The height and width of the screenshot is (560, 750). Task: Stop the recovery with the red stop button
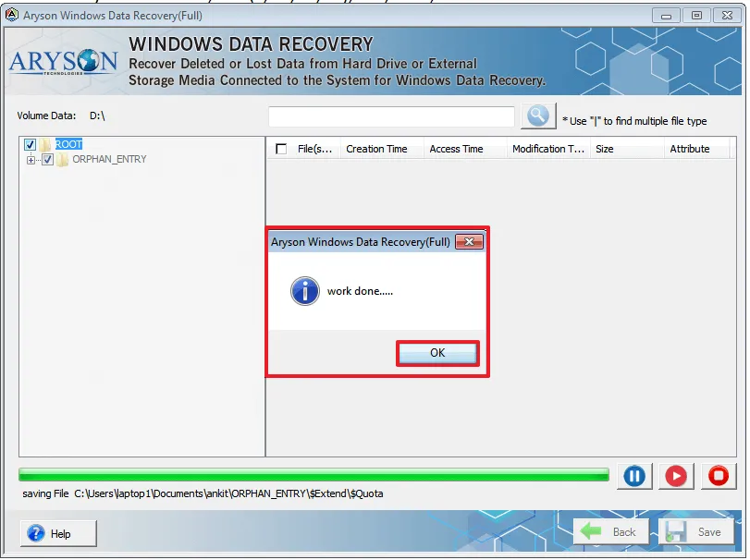tap(718, 476)
